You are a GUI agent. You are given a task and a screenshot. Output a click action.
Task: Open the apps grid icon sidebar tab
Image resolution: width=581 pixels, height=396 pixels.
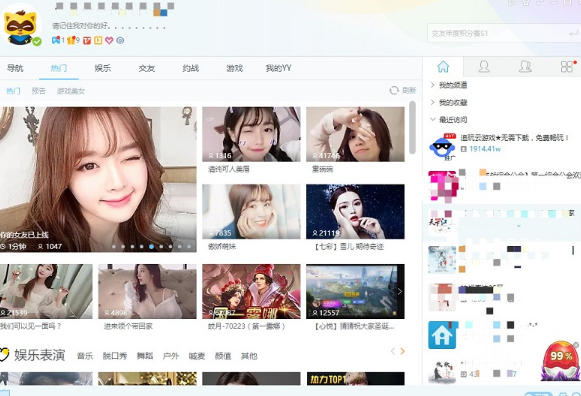[567, 67]
